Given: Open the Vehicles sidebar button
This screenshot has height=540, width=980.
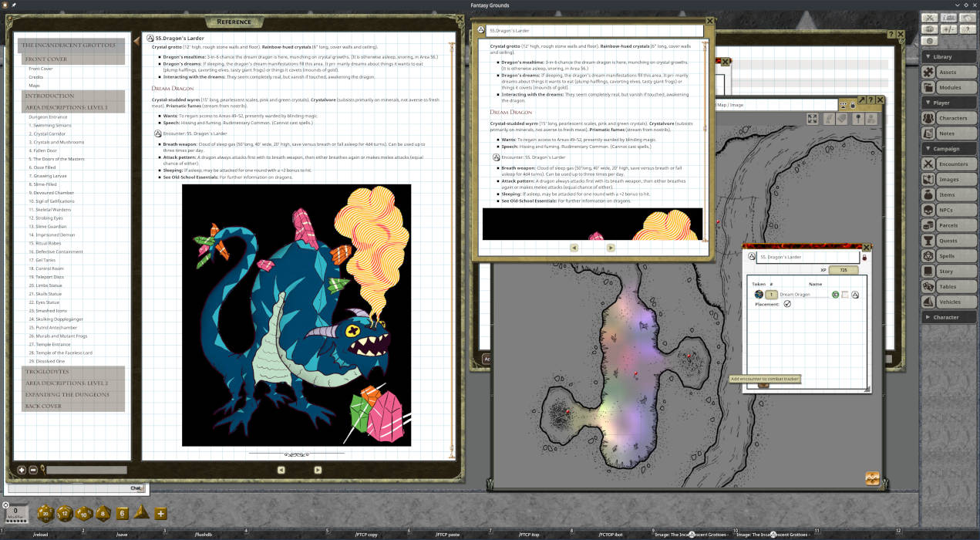Looking at the screenshot, I should tap(948, 302).
